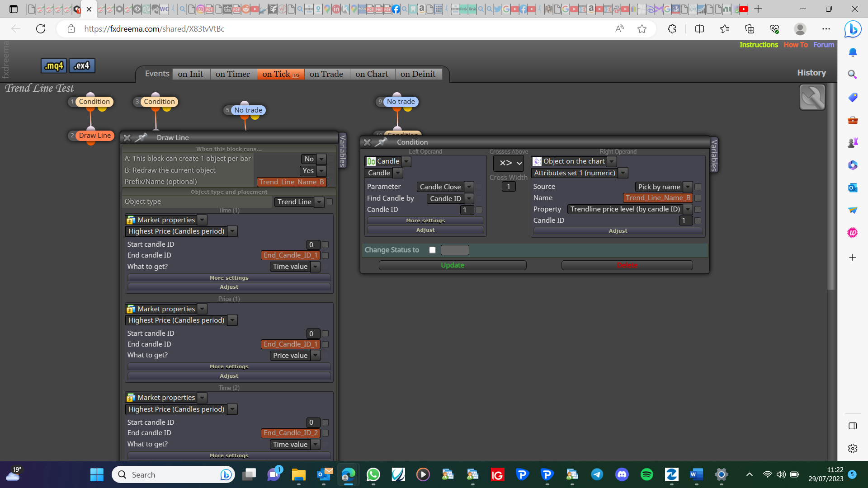The image size is (868, 488).
Task: Expand the Candle Close parameter dropdown
Action: click(469, 187)
